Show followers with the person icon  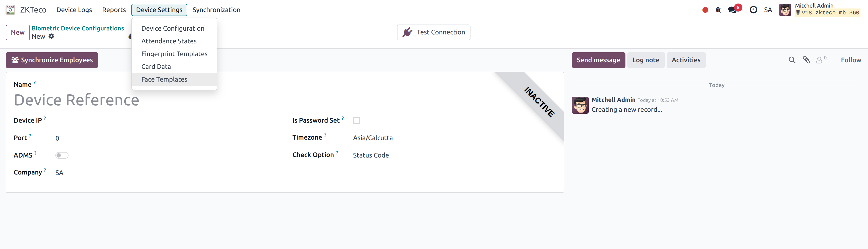819,60
